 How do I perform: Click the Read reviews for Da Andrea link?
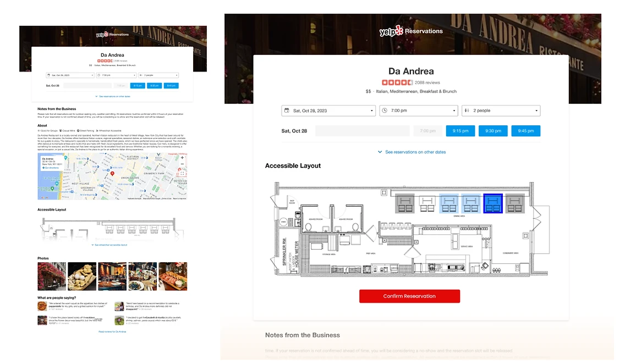point(112,332)
